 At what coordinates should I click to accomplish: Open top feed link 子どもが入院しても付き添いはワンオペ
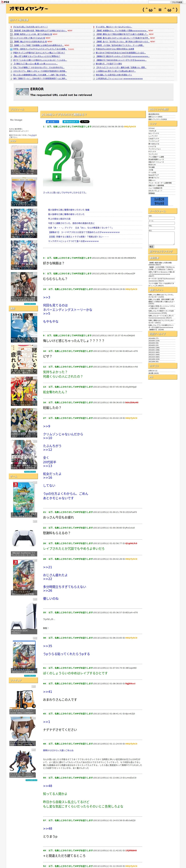[x=30, y=27]
